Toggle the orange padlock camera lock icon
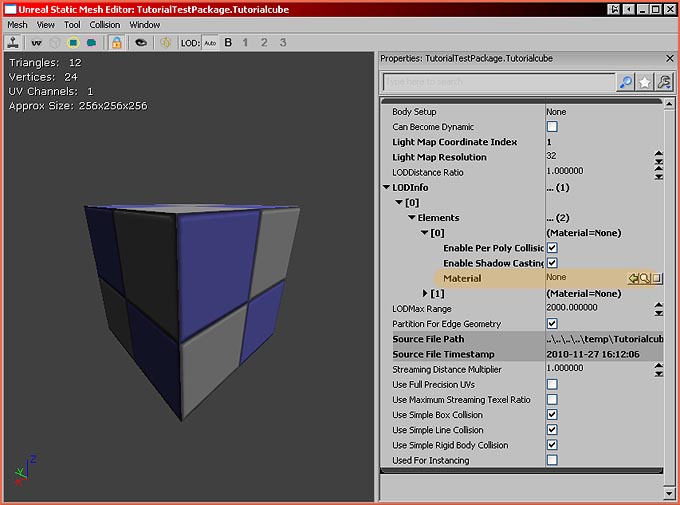 (116, 43)
